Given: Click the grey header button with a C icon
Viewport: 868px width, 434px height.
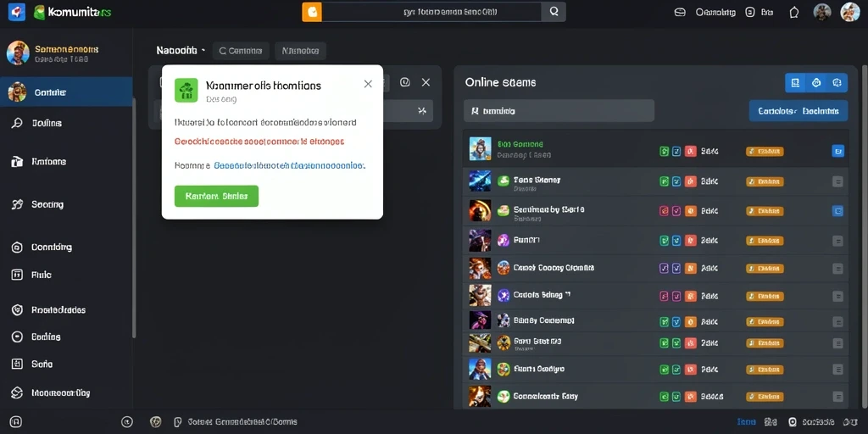Looking at the screenshot, I should click(241, 51).
